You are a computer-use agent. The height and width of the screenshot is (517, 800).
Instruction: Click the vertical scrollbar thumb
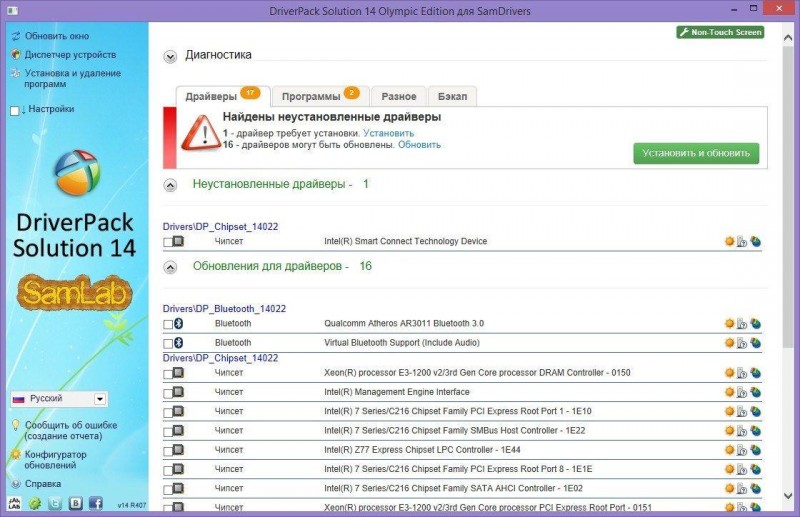click(x=788, y=199)
